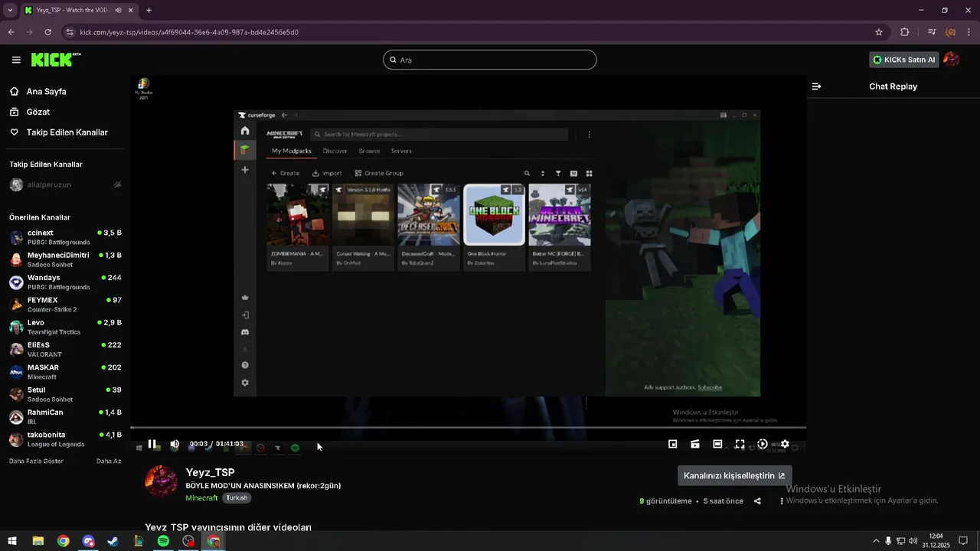
Task: Open RahmiCan IRL channel
Action: point(65,417)
